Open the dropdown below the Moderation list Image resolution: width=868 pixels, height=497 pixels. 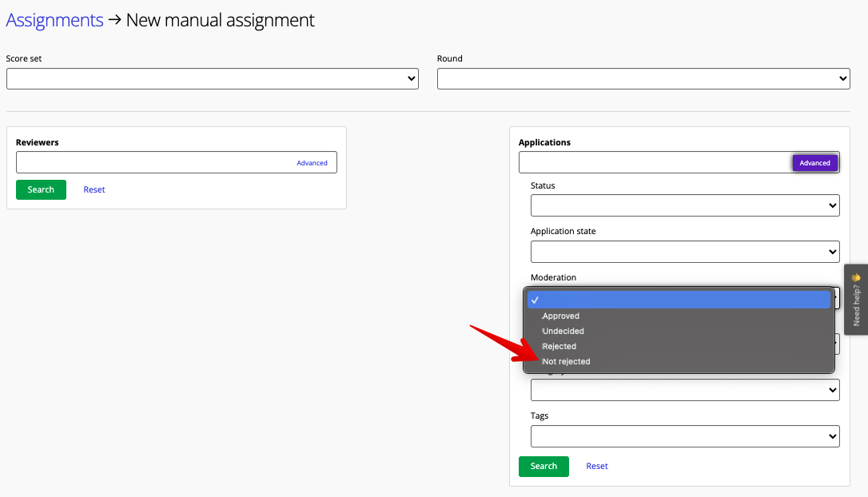point(685,390)
